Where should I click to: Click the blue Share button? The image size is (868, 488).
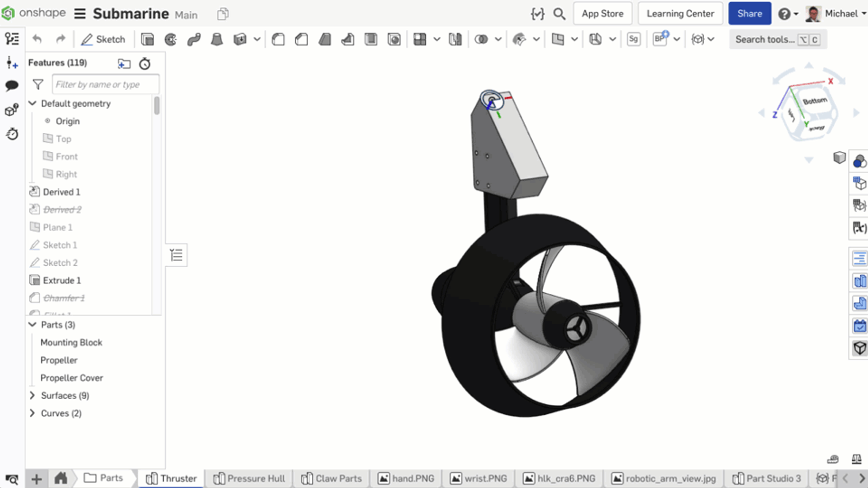pos(749,14)
